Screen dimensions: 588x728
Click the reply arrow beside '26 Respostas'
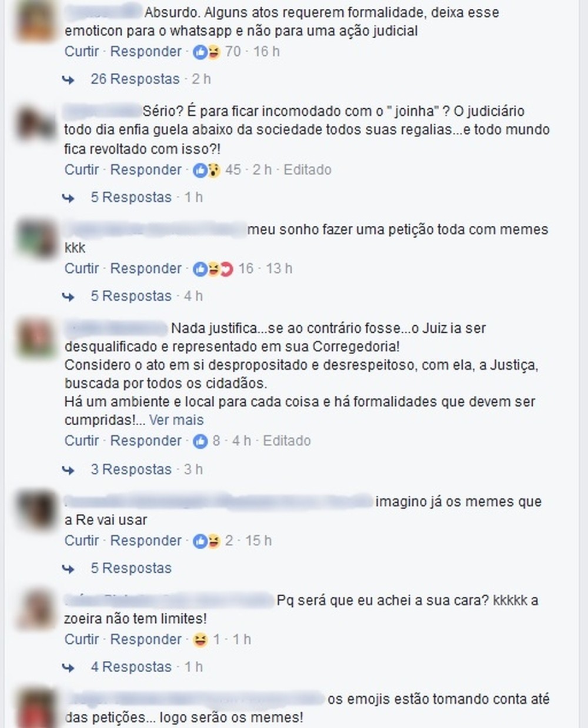(68, 79)
